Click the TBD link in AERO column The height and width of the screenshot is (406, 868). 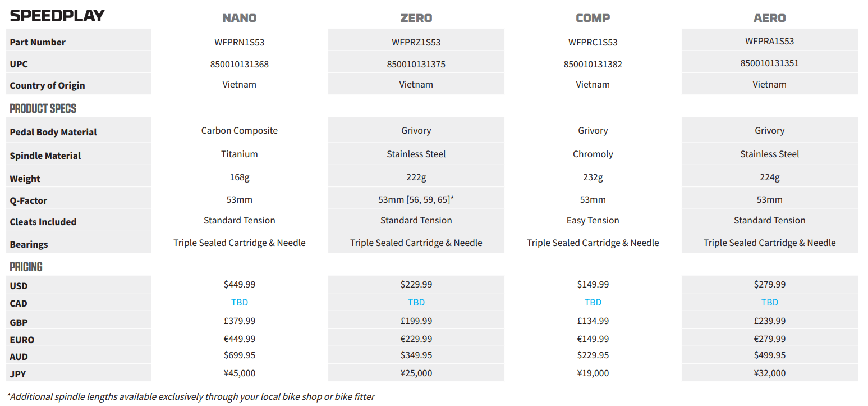tap(770, 302)
